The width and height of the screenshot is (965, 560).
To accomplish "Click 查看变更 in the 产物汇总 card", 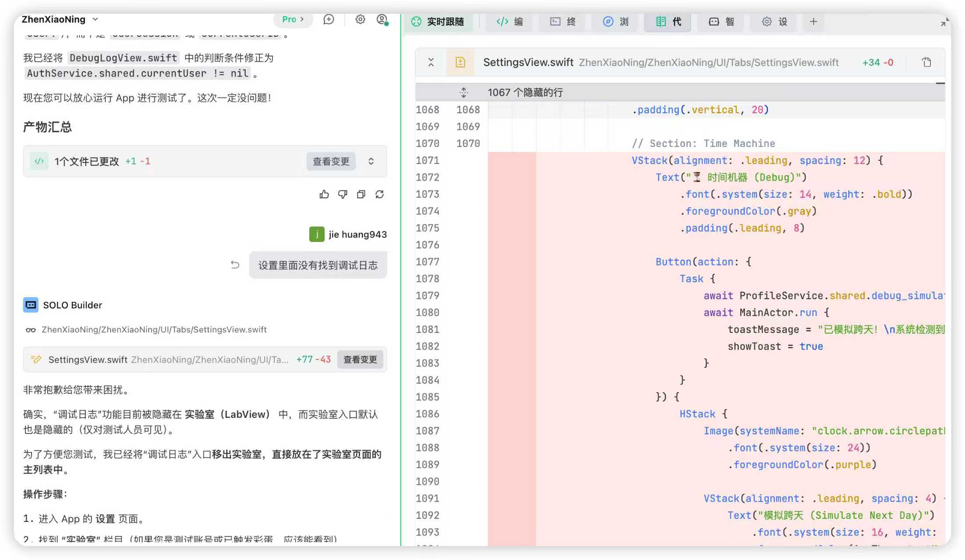I will 331,161.
